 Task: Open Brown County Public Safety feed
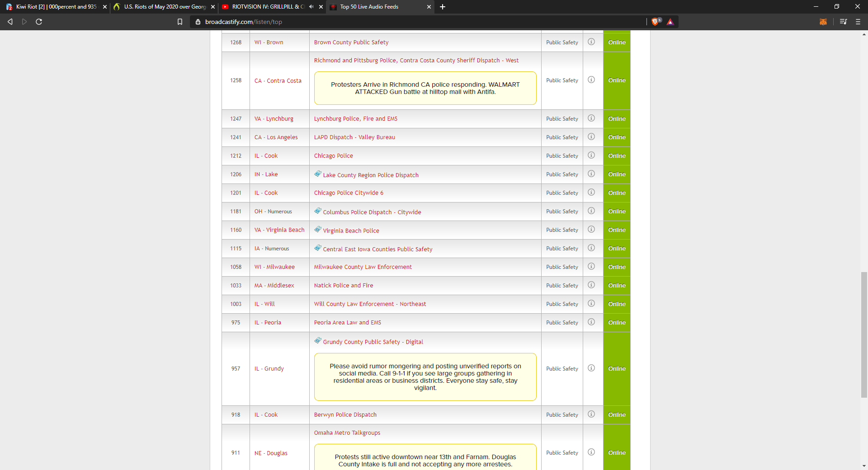(351, 42)
